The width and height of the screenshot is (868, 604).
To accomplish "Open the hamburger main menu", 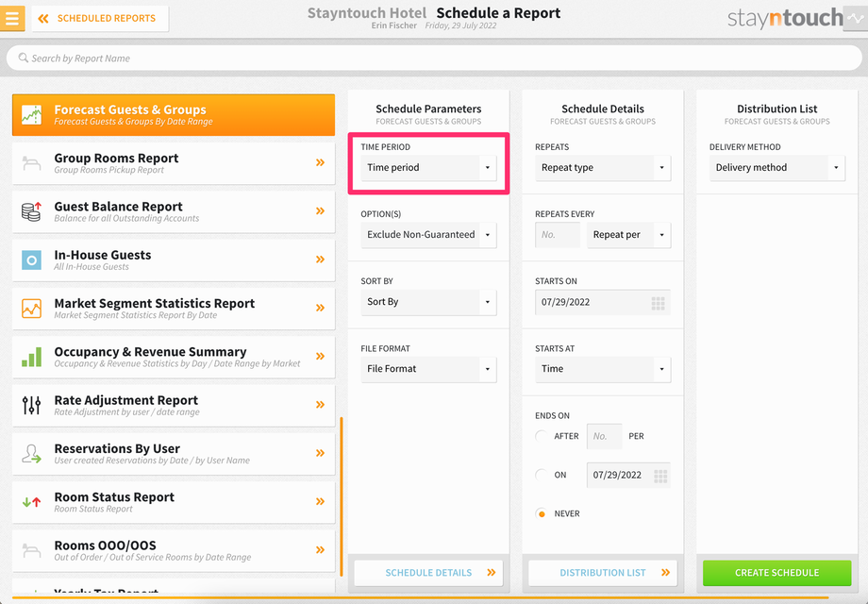I will 12,18.
